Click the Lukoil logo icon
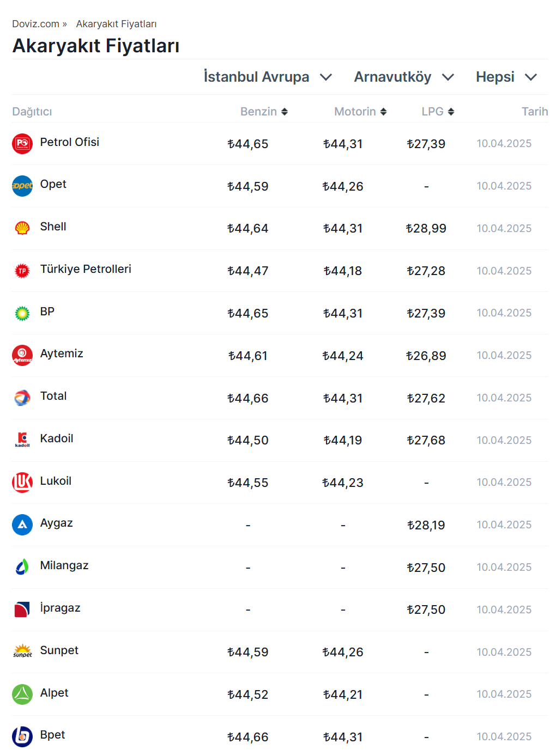 pos(22,483)
